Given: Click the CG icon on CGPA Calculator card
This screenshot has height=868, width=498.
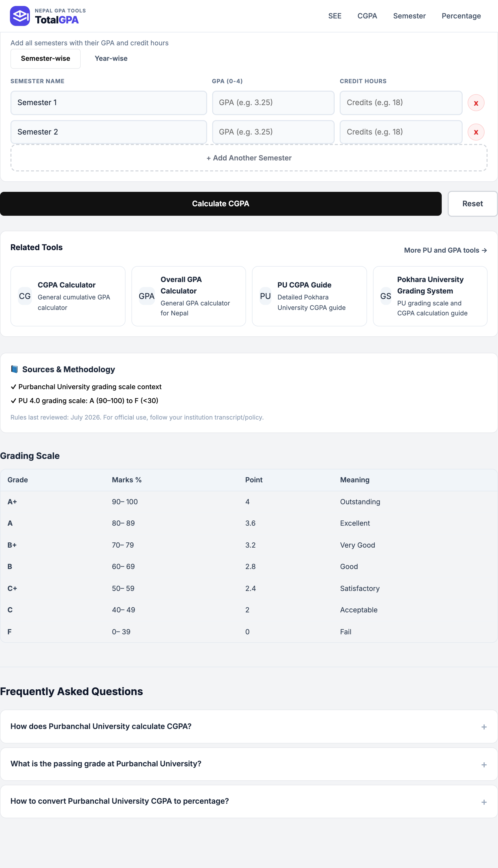Looking at the screenshot, I should 25,296.
